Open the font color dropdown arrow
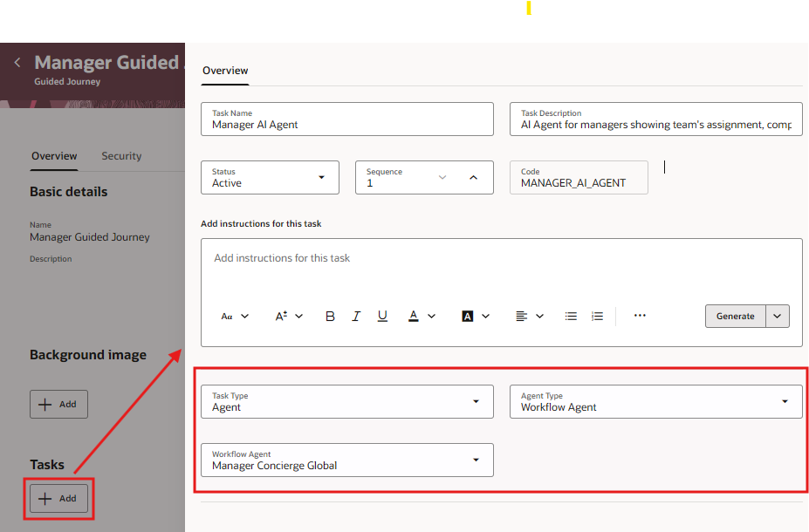Image resolution: width=809 pixels, height=532 pixels. [432, 316]
